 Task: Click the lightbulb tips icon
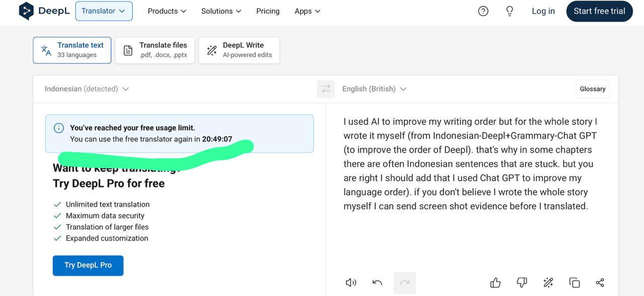click(510, 11)
